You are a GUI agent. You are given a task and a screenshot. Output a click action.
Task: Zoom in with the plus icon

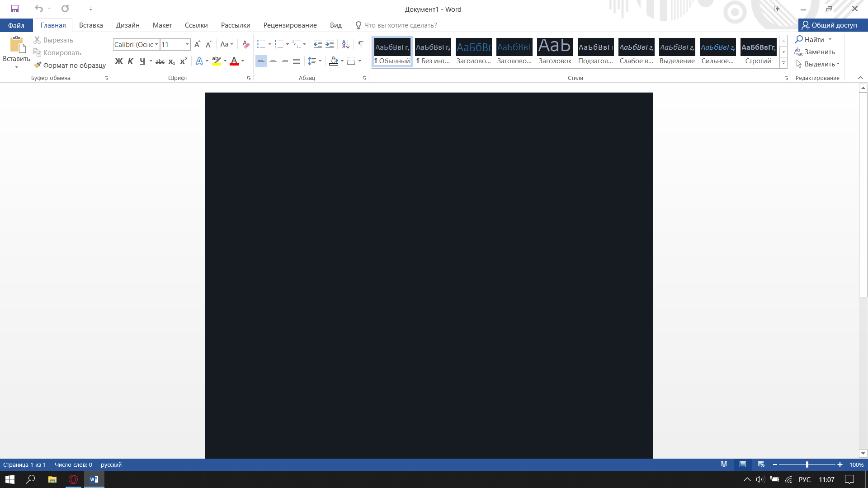(x=840, y=465)
